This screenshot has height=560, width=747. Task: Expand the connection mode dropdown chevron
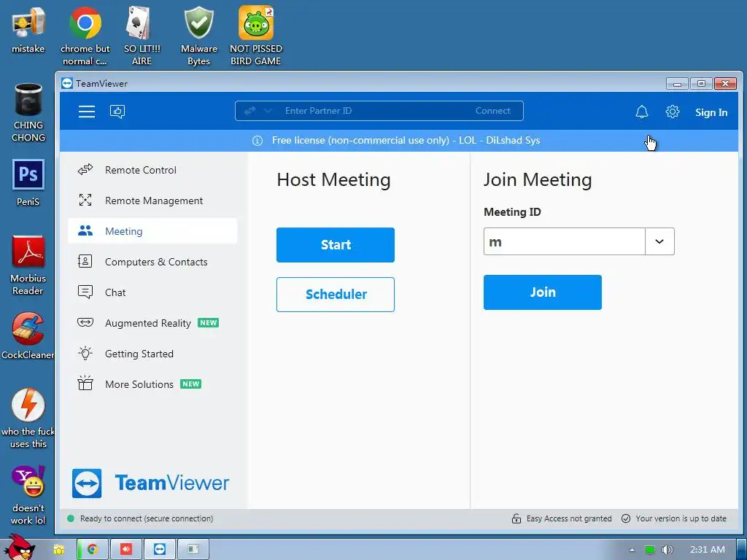click(x=268, y=111)
